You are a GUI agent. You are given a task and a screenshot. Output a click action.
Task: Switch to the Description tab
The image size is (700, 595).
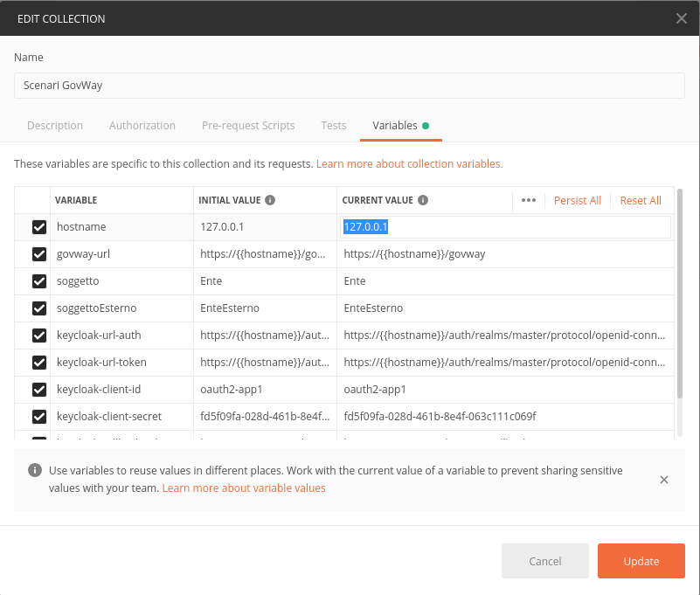tap(55, 126)
